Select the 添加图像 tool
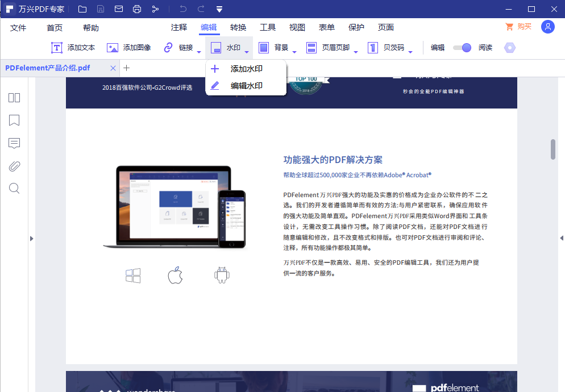The image size is (565, 392). coord(130,48)
